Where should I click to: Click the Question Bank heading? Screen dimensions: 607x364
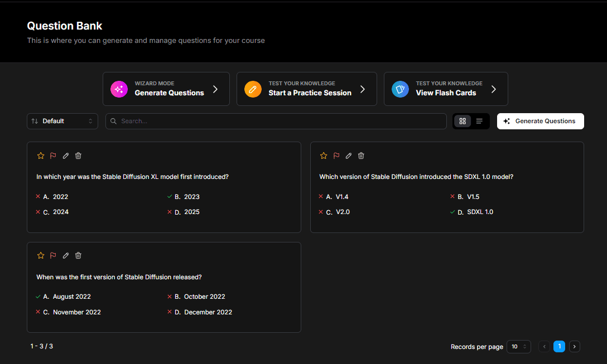click(x=65, y=26)
